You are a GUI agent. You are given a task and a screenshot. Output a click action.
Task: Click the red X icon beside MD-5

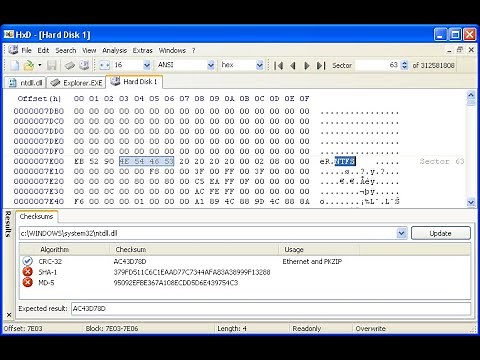click(x=27, y=282)
